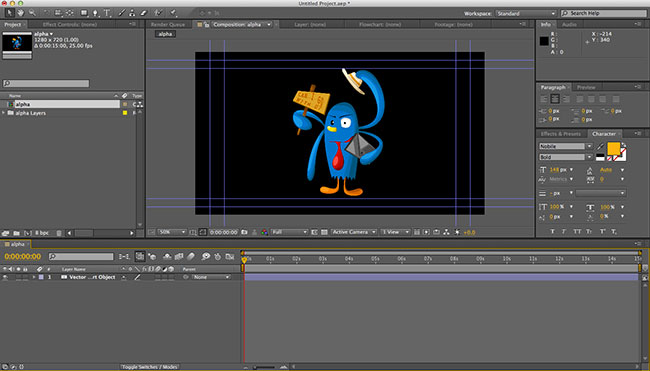Screen dimensions: 650x371
Task: Click the trash delete icon in Project panel
Action: coord(59,233)
